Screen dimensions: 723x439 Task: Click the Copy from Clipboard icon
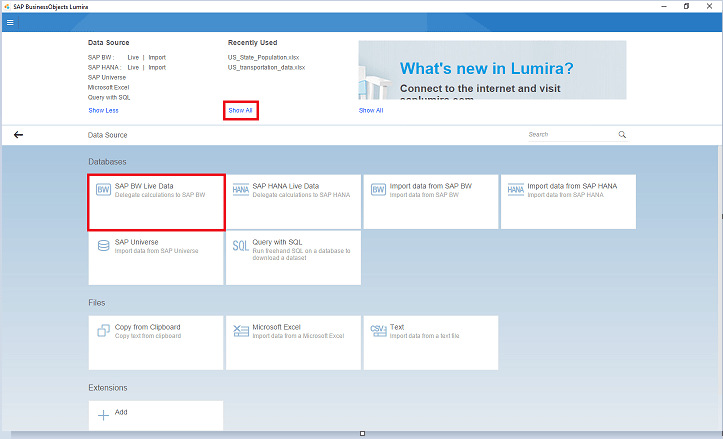[104, 330]
